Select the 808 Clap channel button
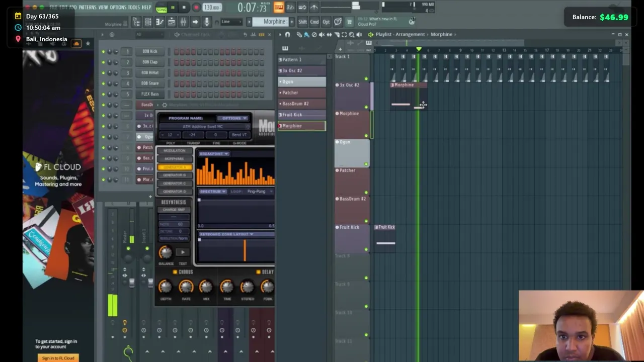 point(150,62)
